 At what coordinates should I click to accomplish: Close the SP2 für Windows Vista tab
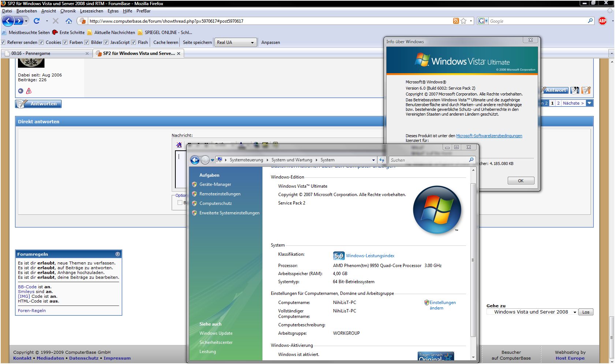179,53
